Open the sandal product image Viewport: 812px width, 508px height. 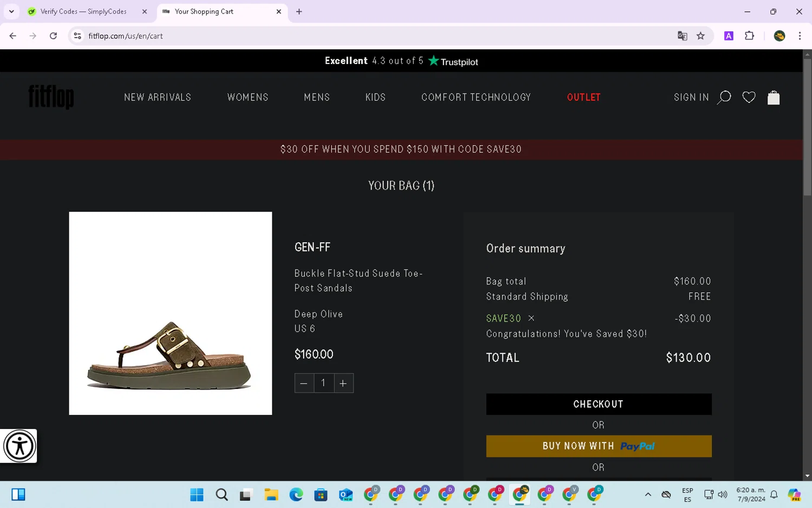click(171, 313)
